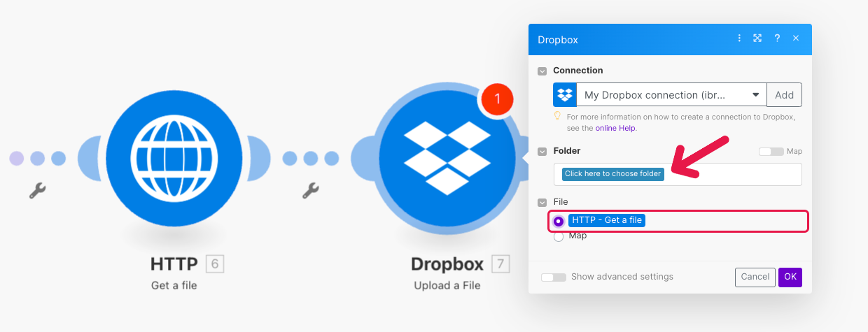This screenshot has height=332, width=868.
Task: Toggle Show advanced settings switch
Action: (554, 277)
